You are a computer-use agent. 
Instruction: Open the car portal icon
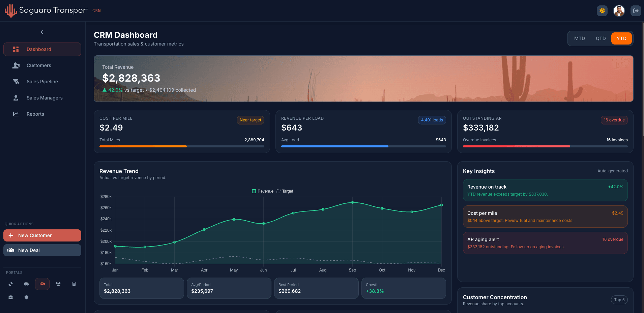26,284
